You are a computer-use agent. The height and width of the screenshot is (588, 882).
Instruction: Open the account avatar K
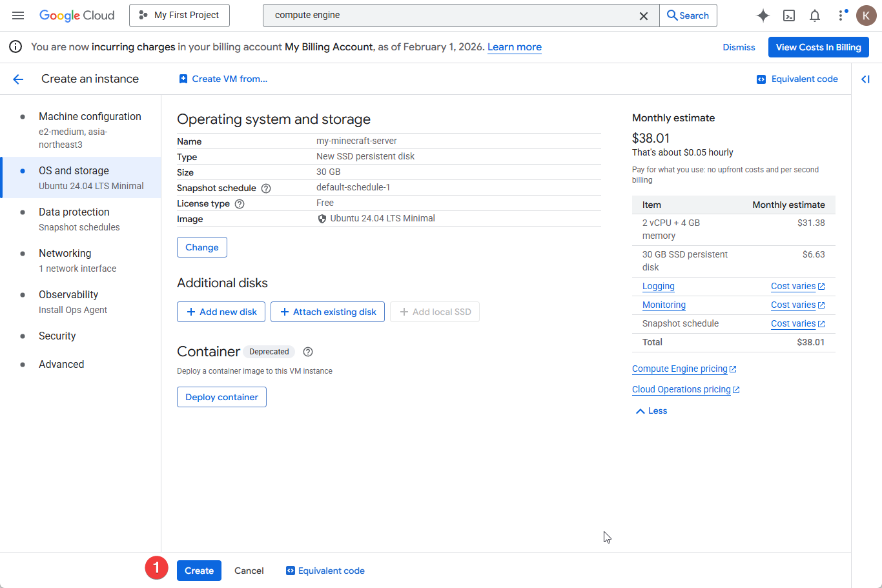[867, 15]
